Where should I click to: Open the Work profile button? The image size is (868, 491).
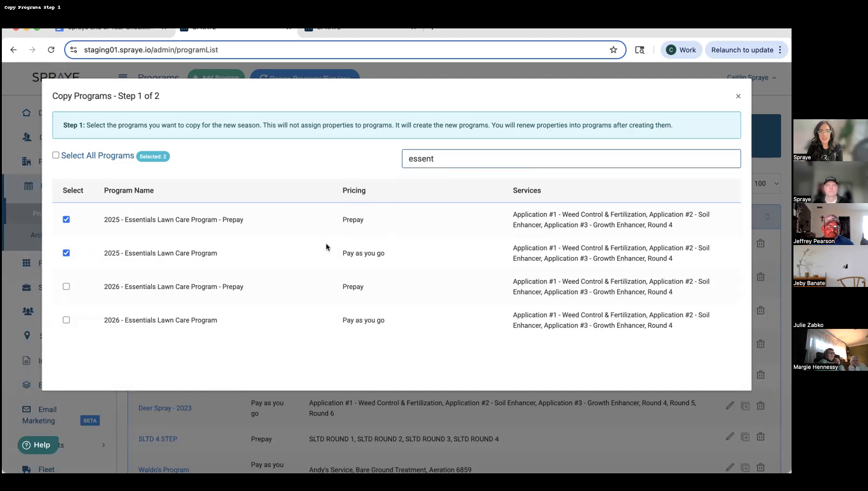(x=681, y=50)
